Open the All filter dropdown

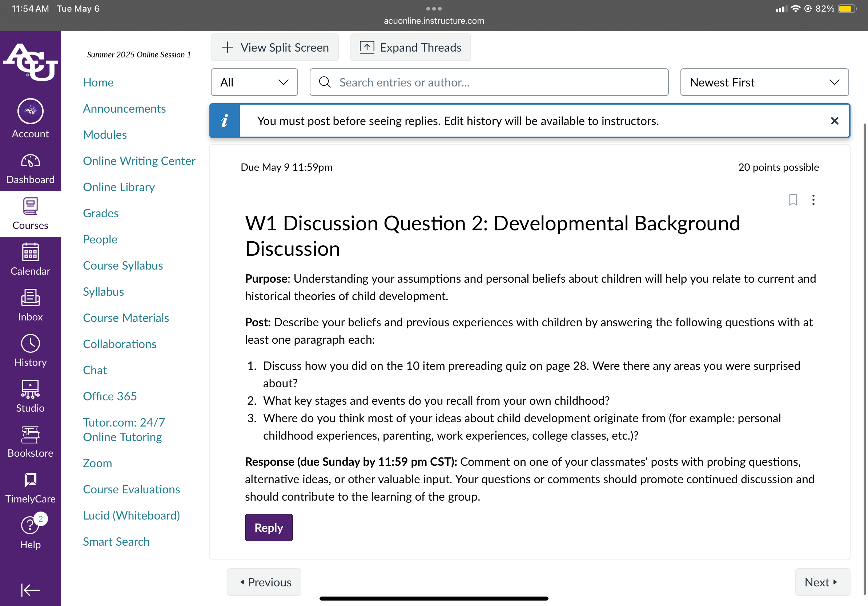click(x=254, y=82)
